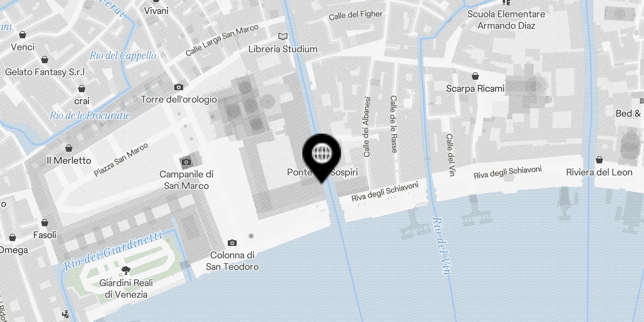
Task: Click the Calle Larga San Marco label
Action: pos(222,40)
